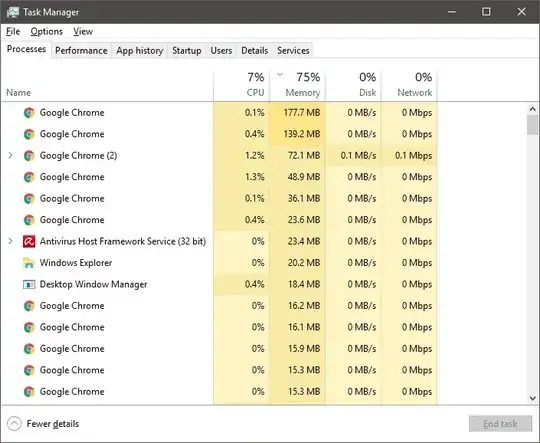The image size is (540, 443).
Task: Click Chrome icon in the 16.1 MB row
Action: click(29, 327)
